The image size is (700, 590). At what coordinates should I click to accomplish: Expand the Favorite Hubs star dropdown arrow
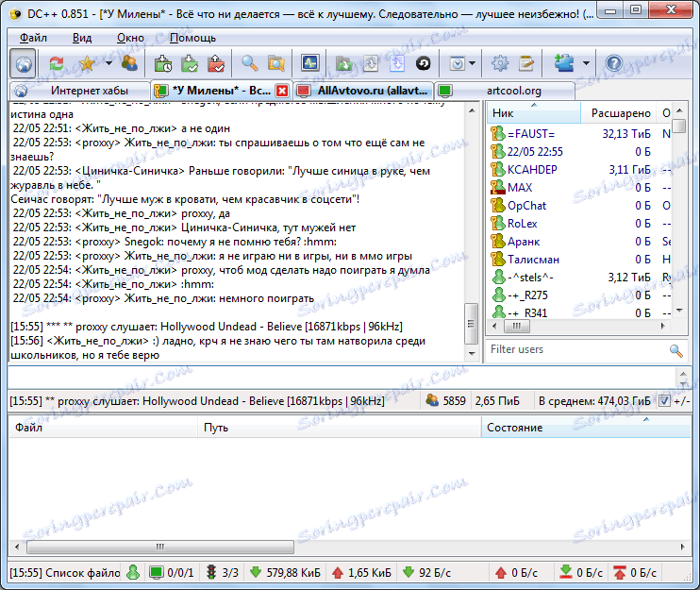click(x=108, y=63)
